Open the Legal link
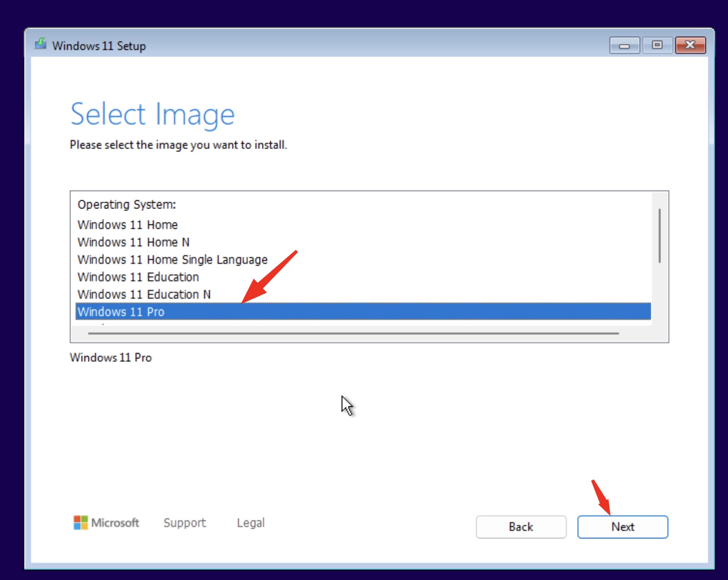The image size is (728, 580). (250, 523)
